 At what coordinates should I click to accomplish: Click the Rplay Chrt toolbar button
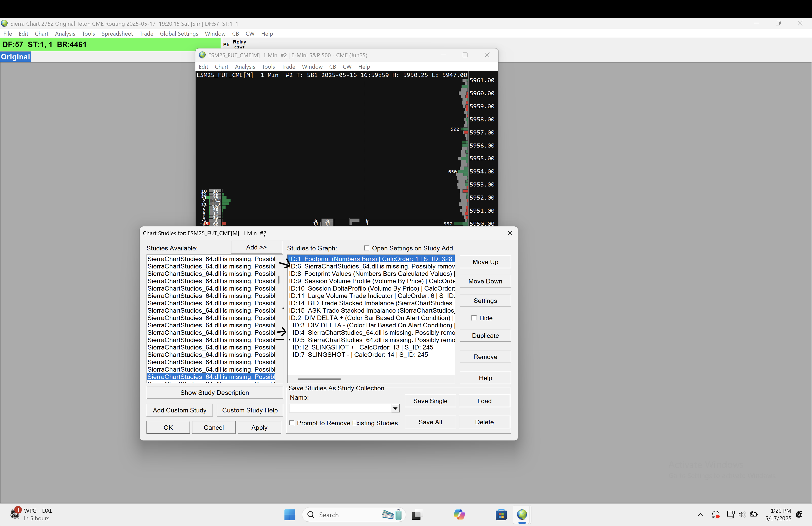point(239,44)
